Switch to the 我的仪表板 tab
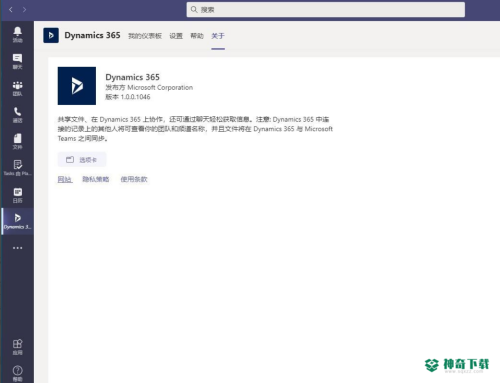 (145, 36)
